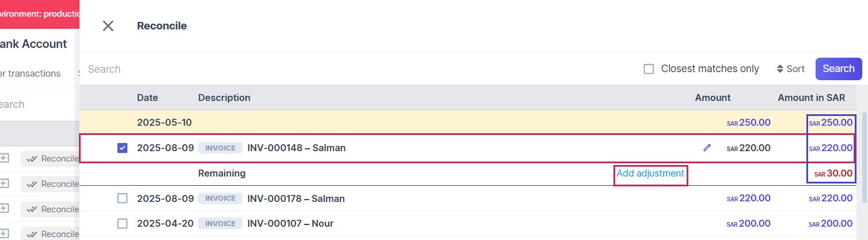Click the fourth Reconcile double-check button
This screenshot has width=868, height=240.
click(52, 234)
